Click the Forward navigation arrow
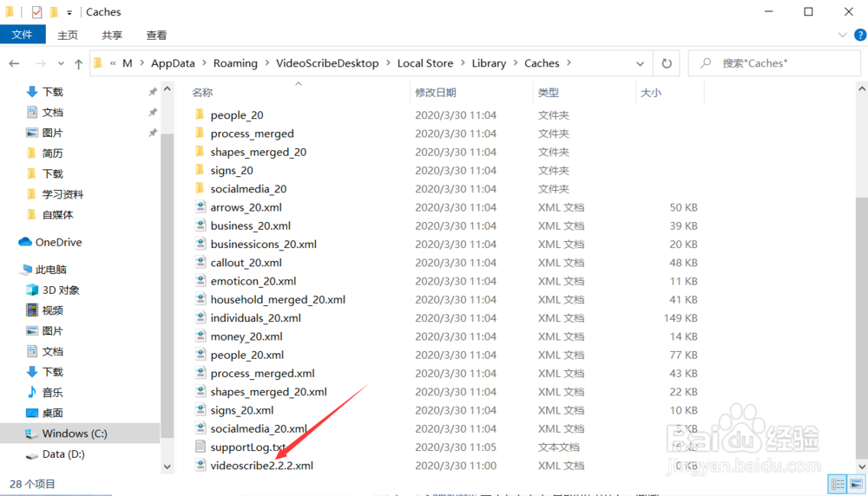This screenshot has width=868, height=496. coord(41,63)
